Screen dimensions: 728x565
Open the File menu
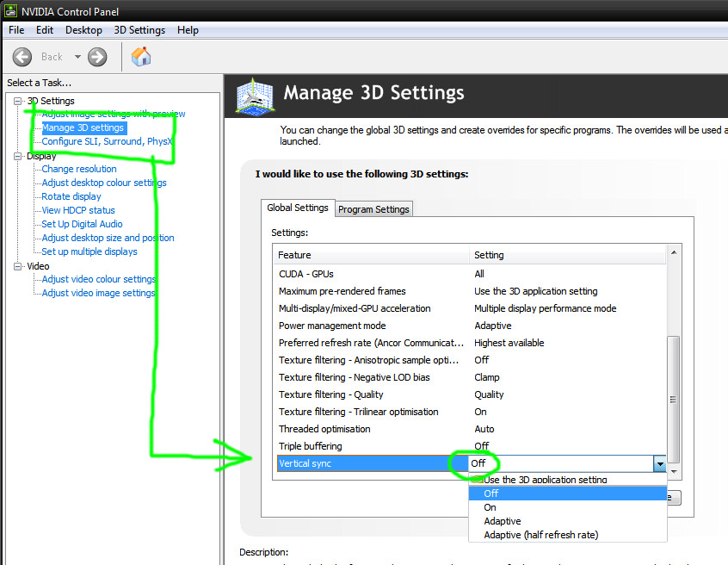click(16, 30)
